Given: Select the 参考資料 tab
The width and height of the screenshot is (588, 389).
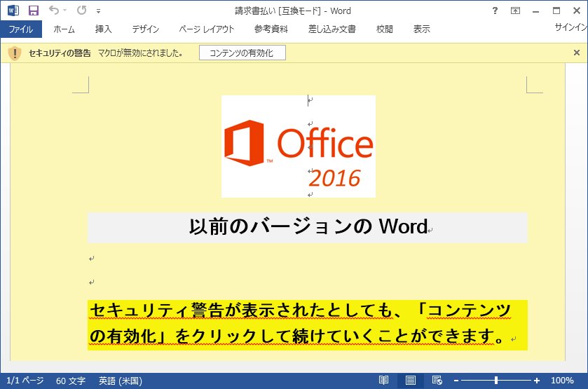Looking at the screenshot, I should (x=271, y=29).
